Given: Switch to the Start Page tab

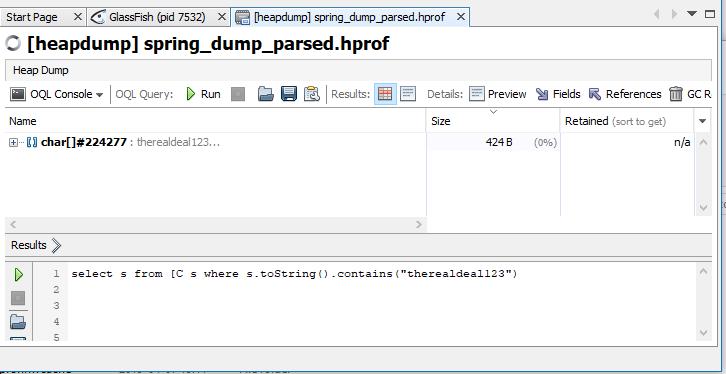Looking at the screenshot, I should [44, 17].
